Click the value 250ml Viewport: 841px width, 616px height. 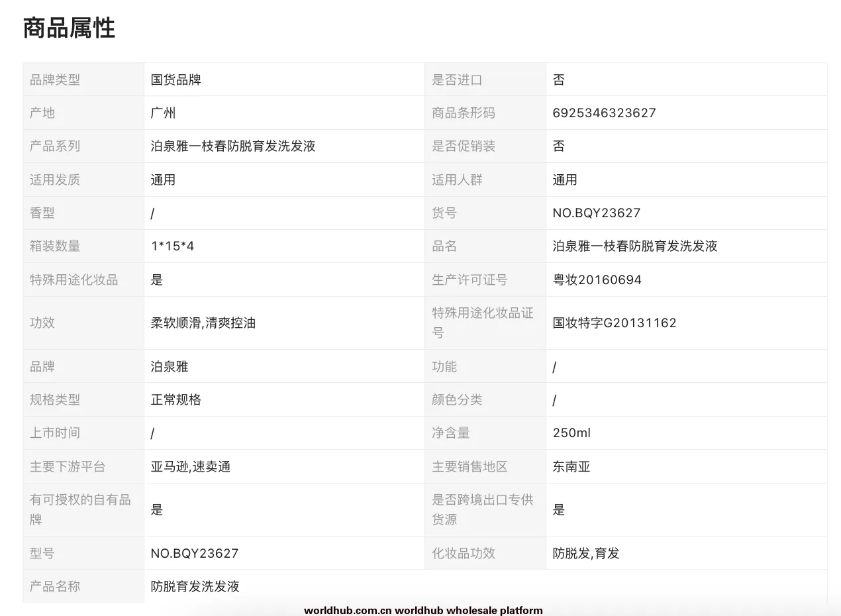(571, 433)
